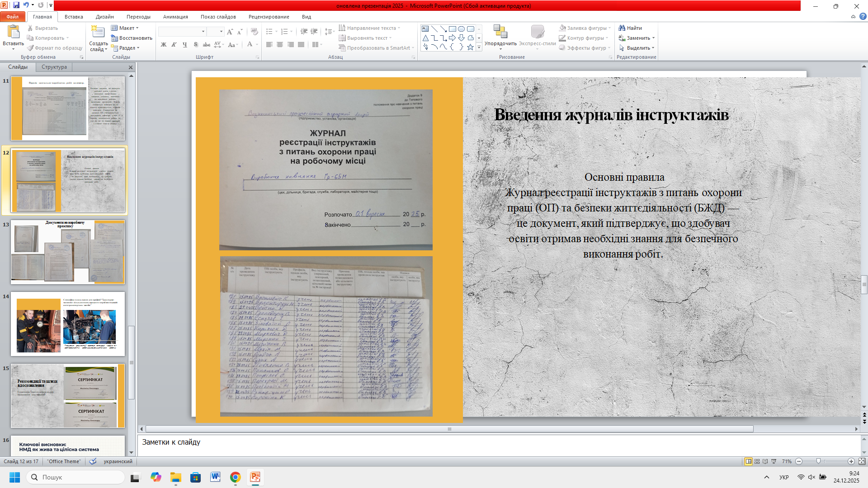868x488 pixels.
Task: Switch to the Structure (Структура) pane tab
Action: pyautogui.click(x=54, y=67)
